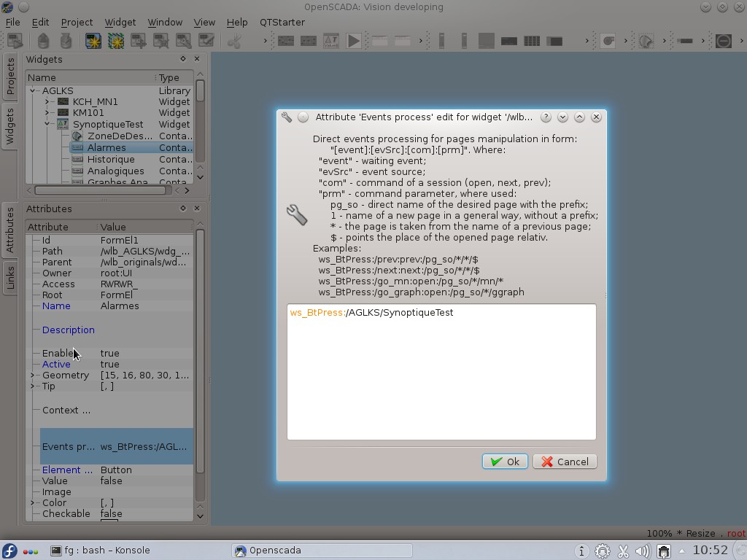Click the close button of Attributes panel

click(196, 209)
